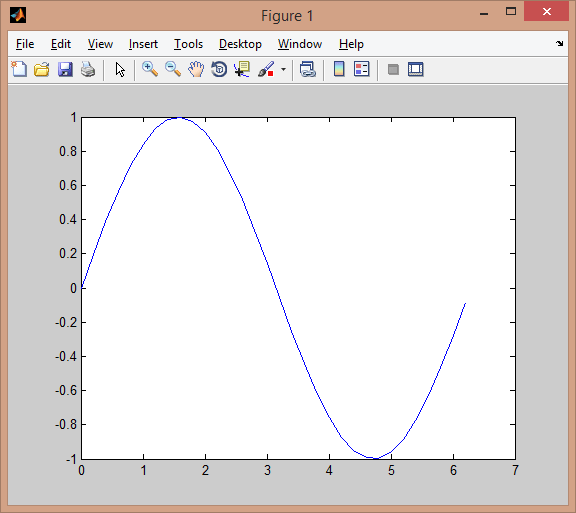Insert a legend using the toolbar icon
The width and height of the screenshot is (576, 513).
[362, 69]
